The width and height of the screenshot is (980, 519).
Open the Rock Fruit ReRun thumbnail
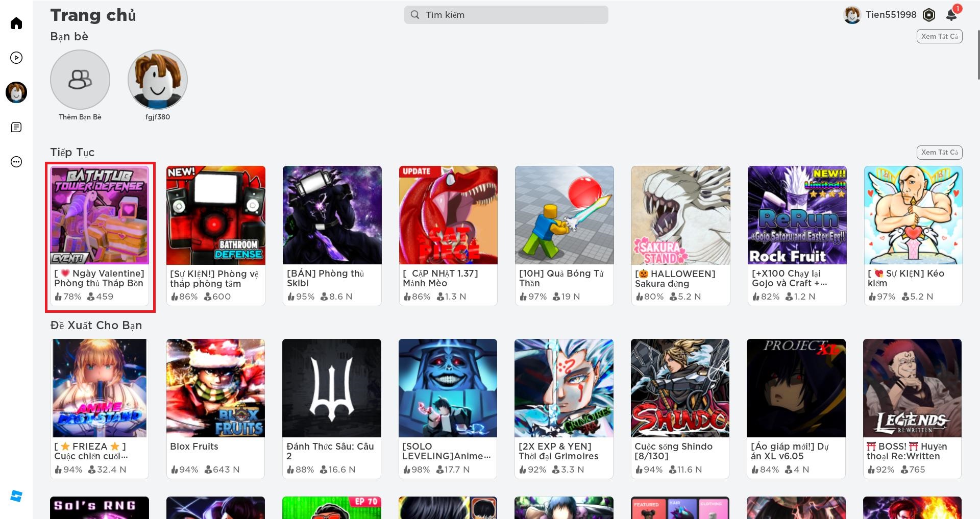(x=797, y=215)
